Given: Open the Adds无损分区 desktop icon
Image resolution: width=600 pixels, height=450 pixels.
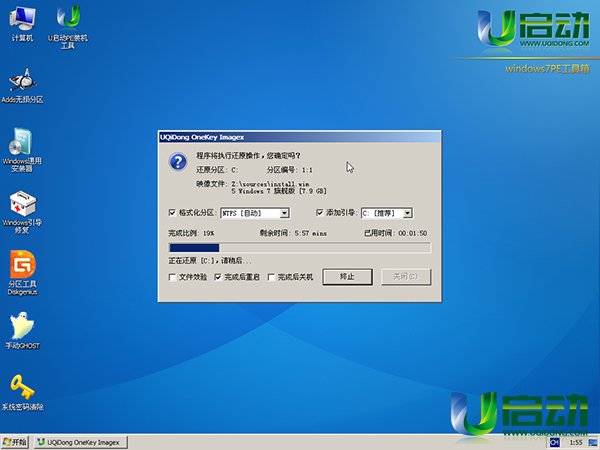Looking at the screenshot, I should tap(22, 86).
